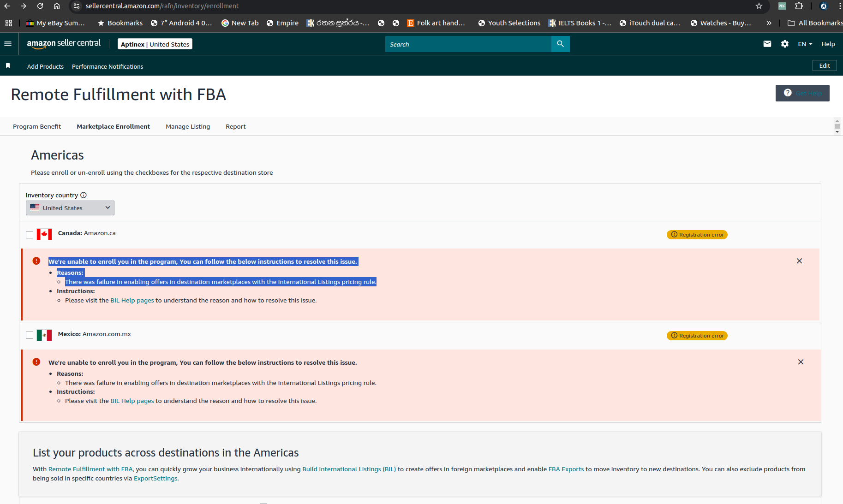Open the browser profile avatar
The image size is (843, 504).
(x=824, y=6)
